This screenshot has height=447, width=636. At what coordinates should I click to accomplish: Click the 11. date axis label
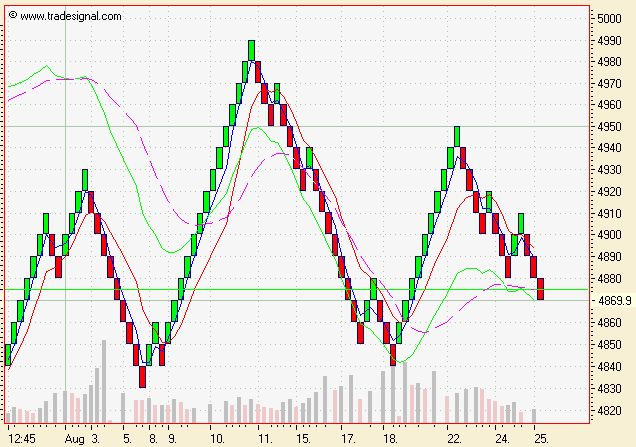pos(265,439)
